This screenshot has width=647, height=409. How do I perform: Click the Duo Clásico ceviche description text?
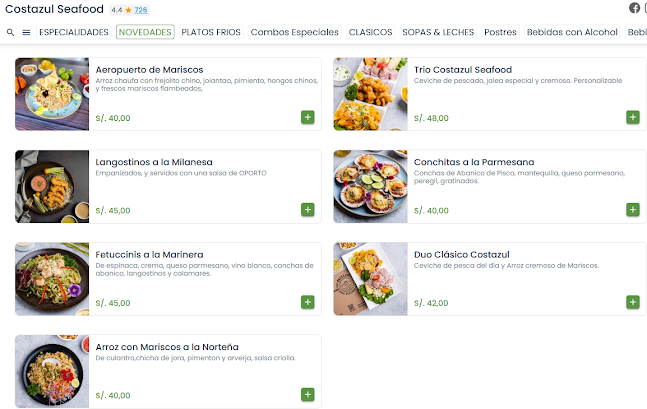pos(506,265)
